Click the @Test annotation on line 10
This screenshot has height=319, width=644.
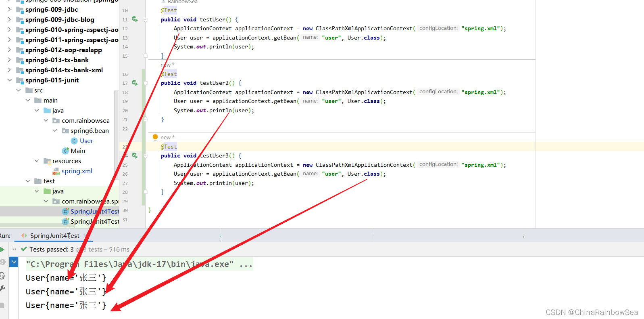[169, 10]
